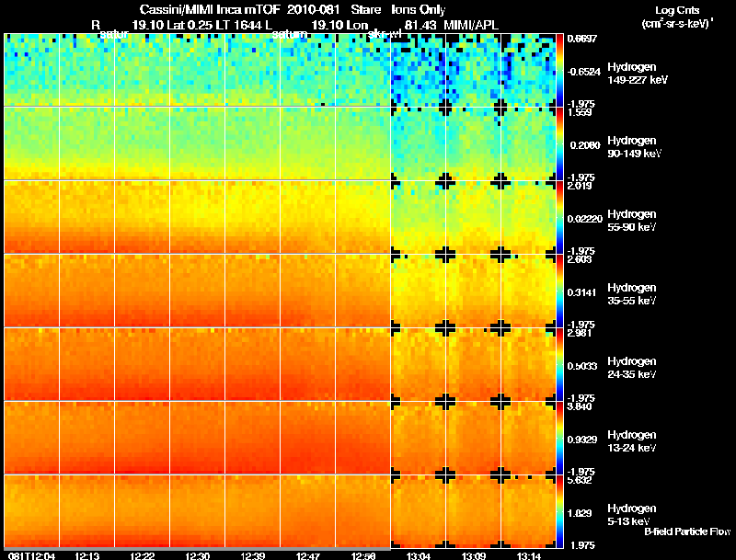Click the color bar beside Hydrogen 24-35 keV
Viewport: 736px width, 560px height.
559,364
